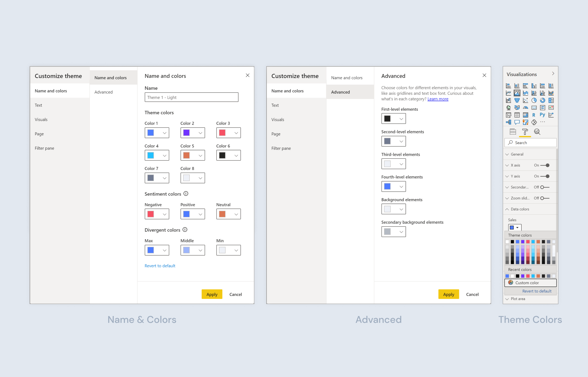Select the gauge visualization icon
Image resolution: width=588 pixels, height=377 pixels.
pos(526,108)
